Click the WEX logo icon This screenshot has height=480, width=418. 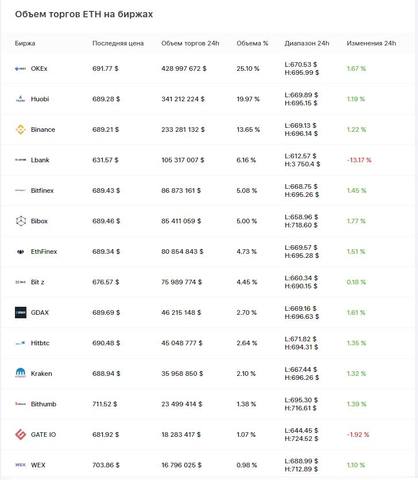click(x=20, y=465)
